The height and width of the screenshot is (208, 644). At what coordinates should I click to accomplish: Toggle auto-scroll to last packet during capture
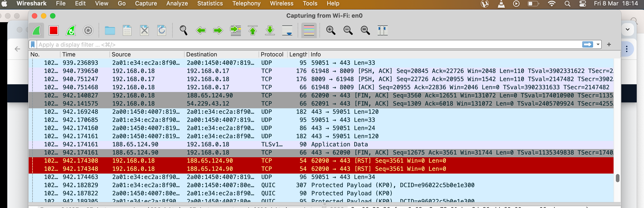[287, 30]
